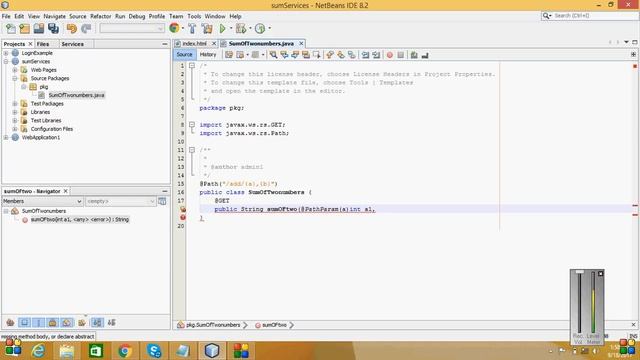Screen dimensions: 640x360
Task: Select sumOftwo method in Navigator
Action: [x=80, y=220]
